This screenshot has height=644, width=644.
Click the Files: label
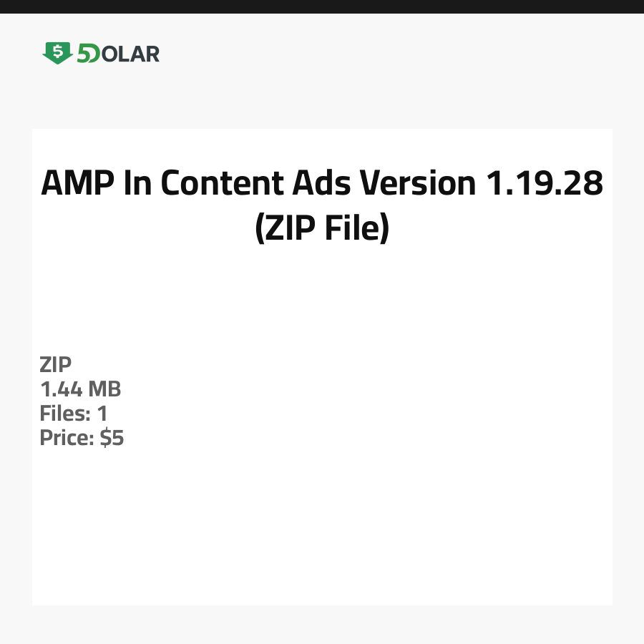(64, 414)
